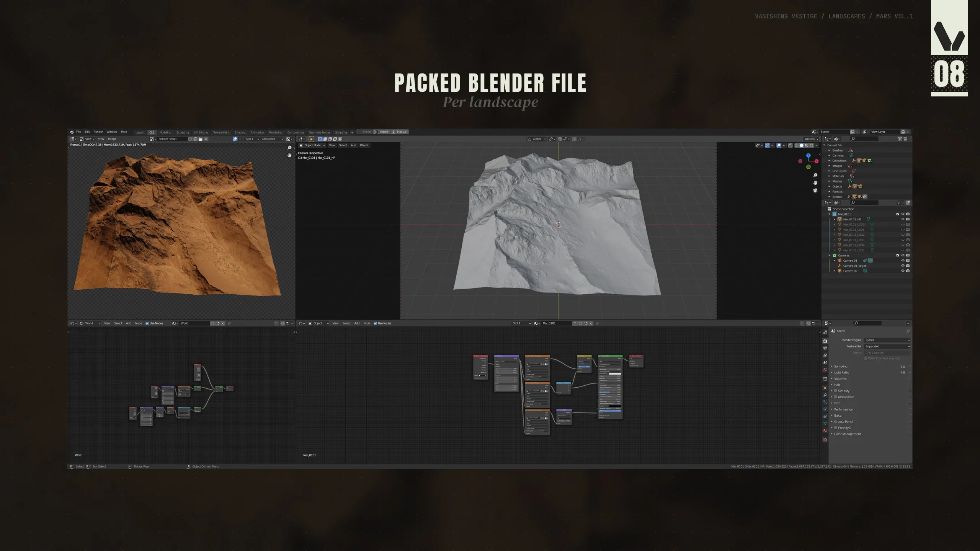Click the zoom magnifier icon in 3D viewport

click(815, 175)
